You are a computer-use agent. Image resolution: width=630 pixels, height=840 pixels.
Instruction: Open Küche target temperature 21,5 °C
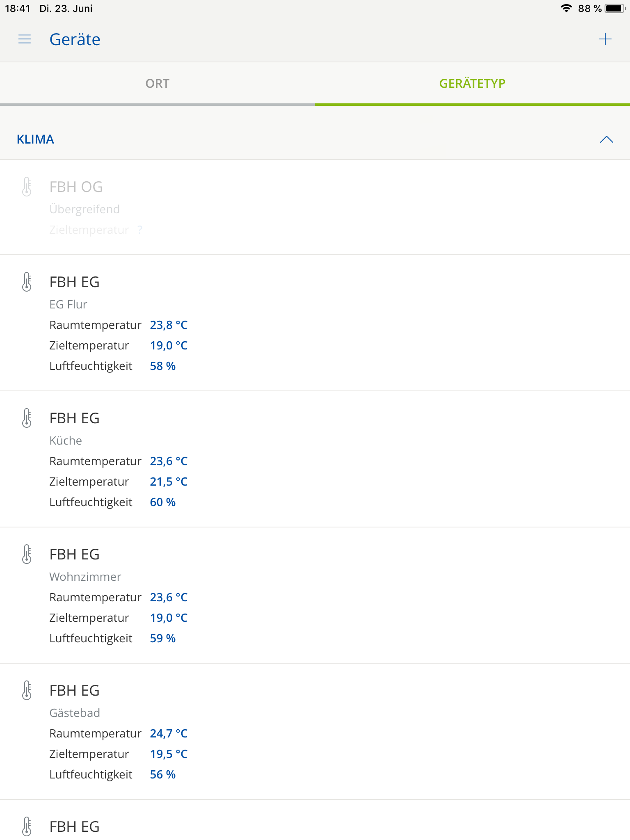pyautogui.click(x=169, y=482)
